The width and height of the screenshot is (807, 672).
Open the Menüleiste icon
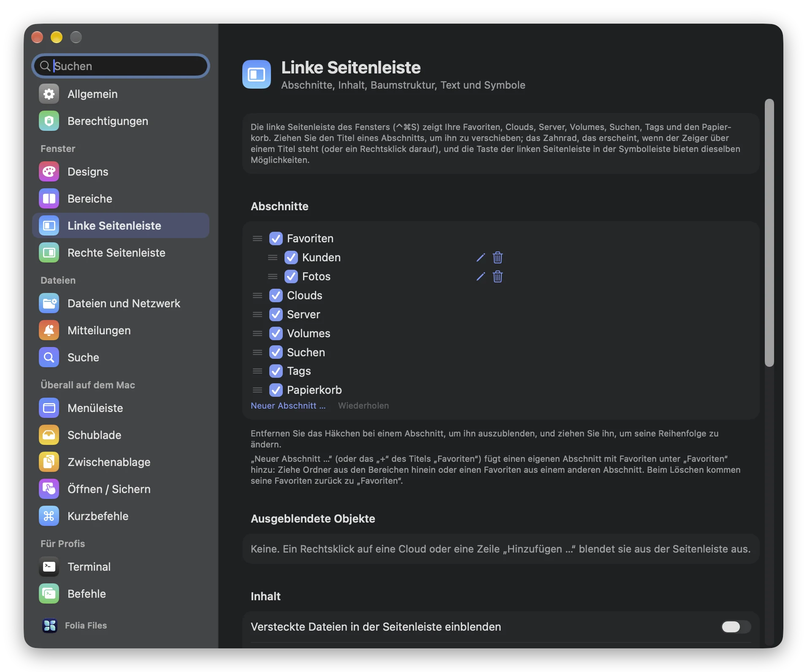[49, 408]
